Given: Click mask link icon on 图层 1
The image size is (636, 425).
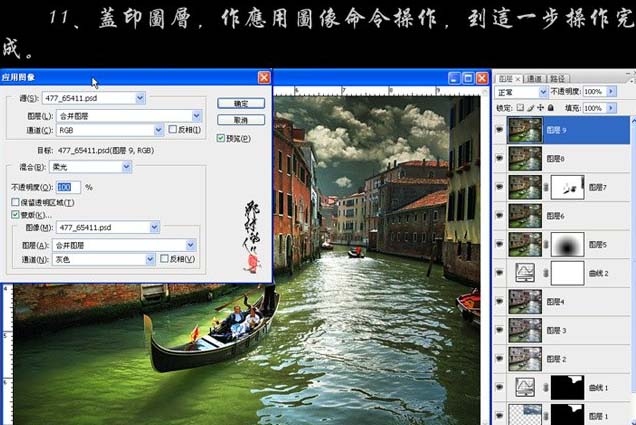Looking at the screenshot, I should [x=546, y=416].
